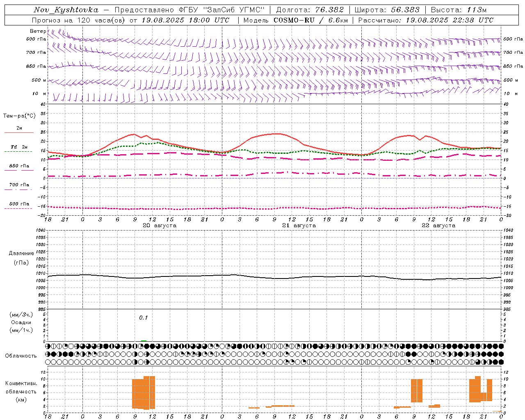
Task: Click the (мм/3ч.) precipitation unit label
Action: [x=21, y=315]
